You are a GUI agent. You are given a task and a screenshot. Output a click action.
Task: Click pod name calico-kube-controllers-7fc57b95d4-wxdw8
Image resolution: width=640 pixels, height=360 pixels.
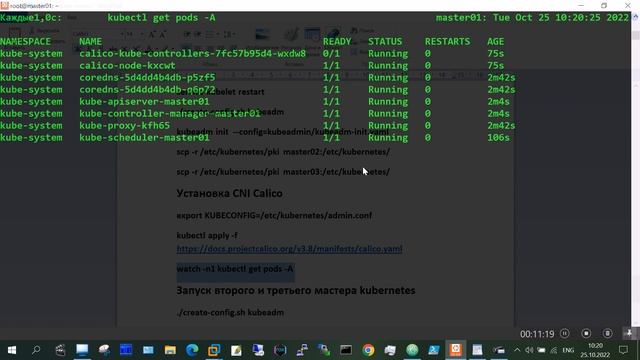pos(192,53)
